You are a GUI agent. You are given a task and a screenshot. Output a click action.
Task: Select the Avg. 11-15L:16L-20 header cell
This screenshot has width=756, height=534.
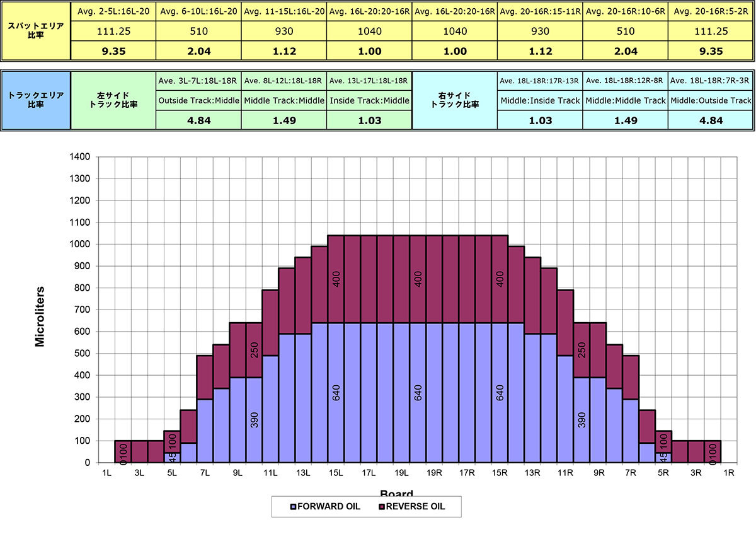284,11
